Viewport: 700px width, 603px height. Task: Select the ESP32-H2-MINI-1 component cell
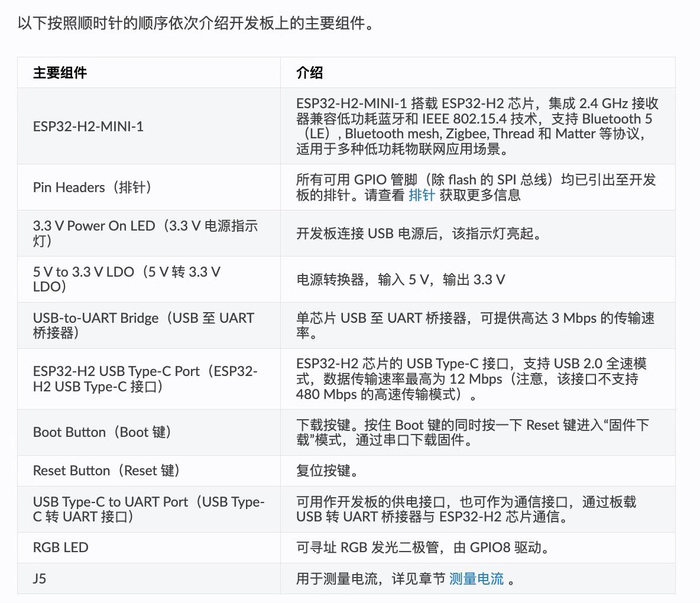pos(148,127)
